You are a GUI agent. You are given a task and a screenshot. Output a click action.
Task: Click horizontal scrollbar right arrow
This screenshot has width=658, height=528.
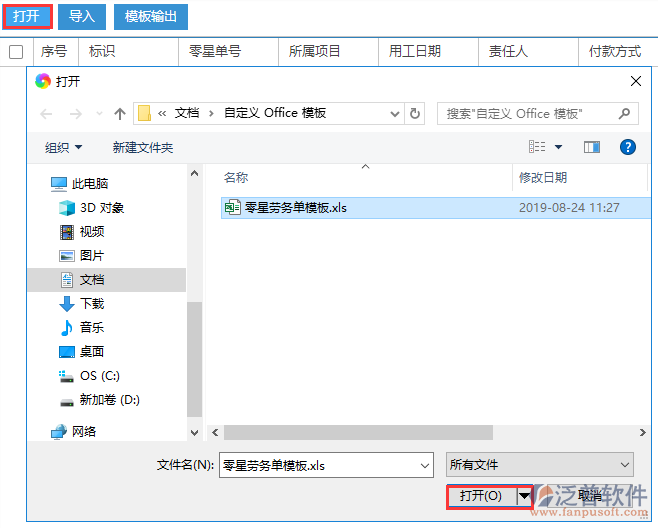tap(642, 432)
